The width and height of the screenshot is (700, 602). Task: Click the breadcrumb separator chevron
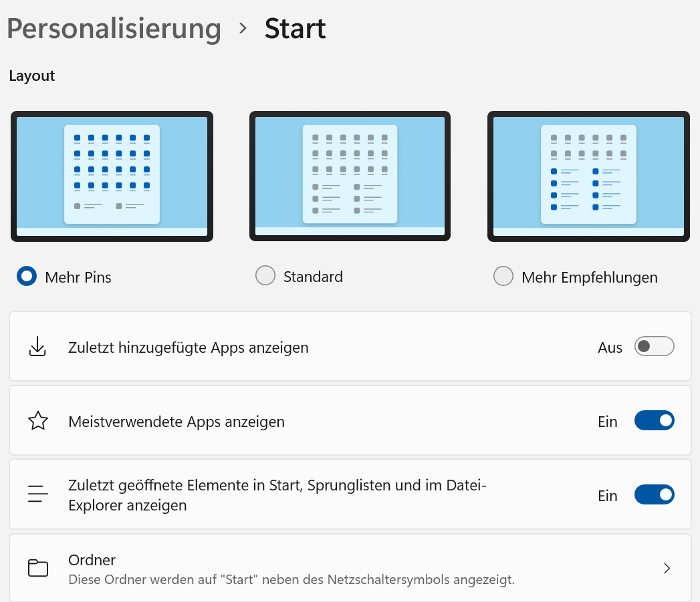coord(243,29)
